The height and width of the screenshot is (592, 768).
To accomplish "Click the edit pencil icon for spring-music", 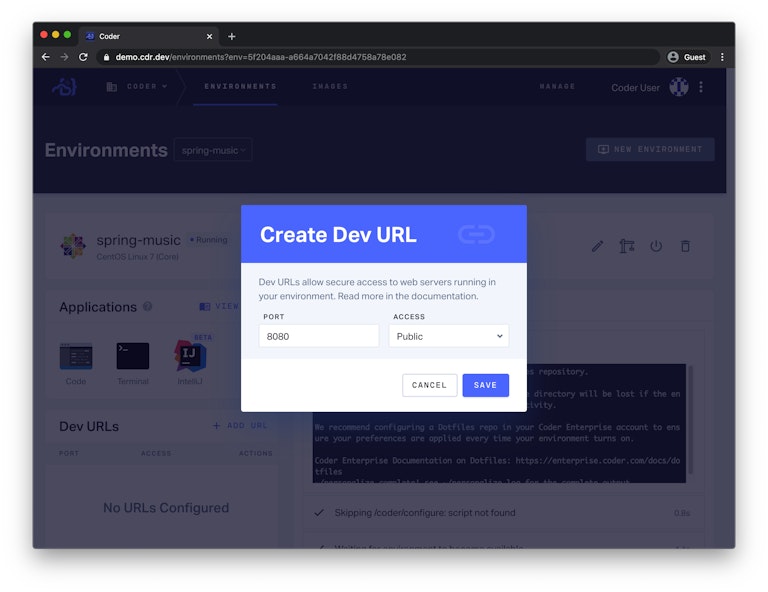I will coord(597,246).
